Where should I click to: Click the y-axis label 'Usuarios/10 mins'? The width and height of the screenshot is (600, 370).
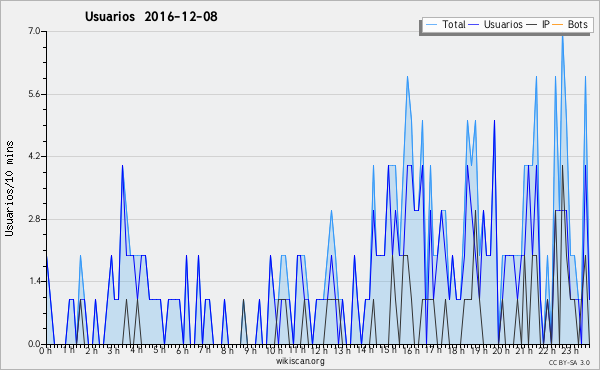[x=9, y=189]
